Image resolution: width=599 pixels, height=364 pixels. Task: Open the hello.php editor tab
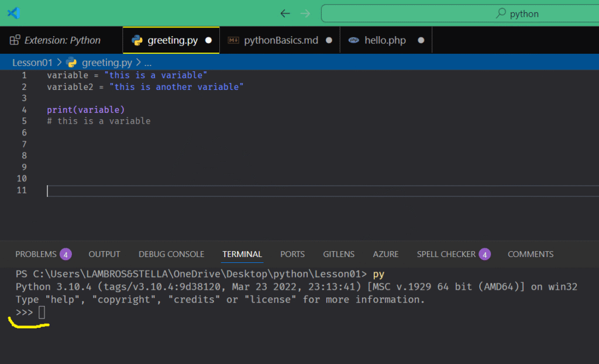pyautogui.click(x=385, y=40)
